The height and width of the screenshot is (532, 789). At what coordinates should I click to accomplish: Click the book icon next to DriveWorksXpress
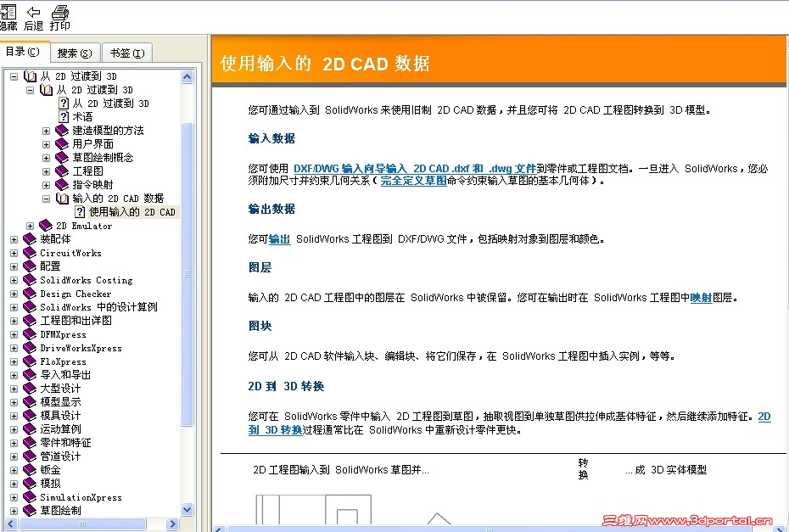coord(30,348)
